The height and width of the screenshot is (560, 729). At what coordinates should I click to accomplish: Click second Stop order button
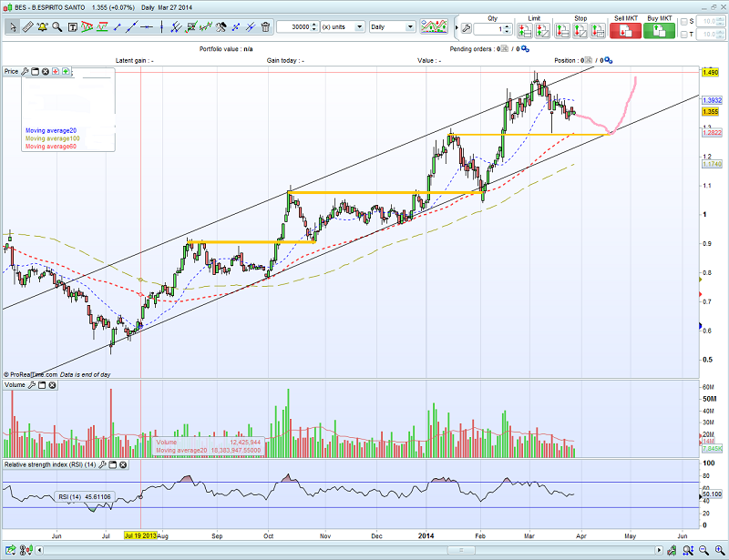tap(580, 31)
